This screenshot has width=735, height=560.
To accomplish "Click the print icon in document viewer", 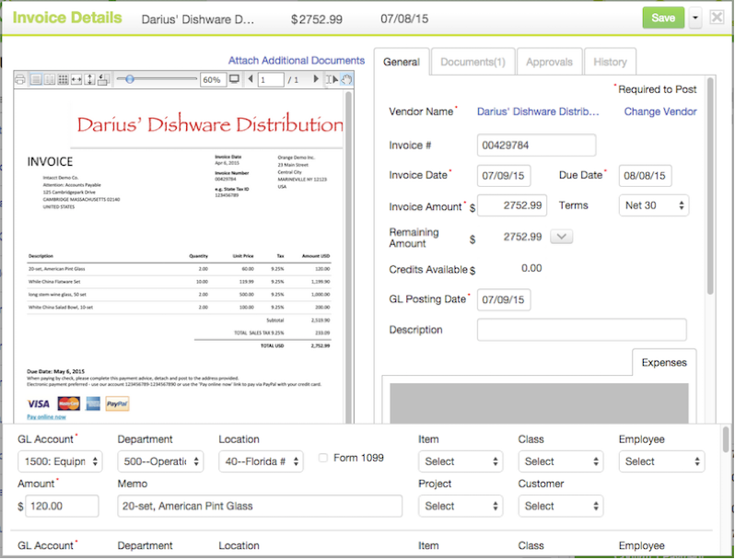I will click(21, 80).
